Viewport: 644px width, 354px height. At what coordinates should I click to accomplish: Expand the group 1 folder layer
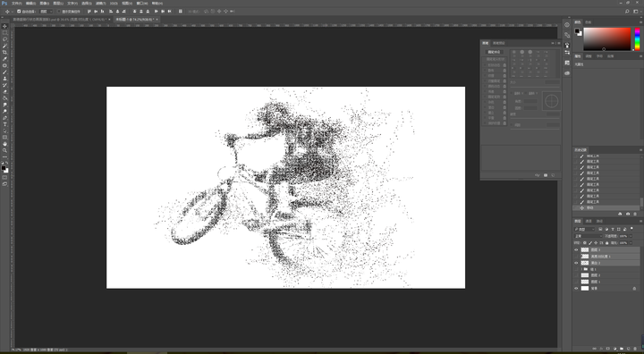581,269
